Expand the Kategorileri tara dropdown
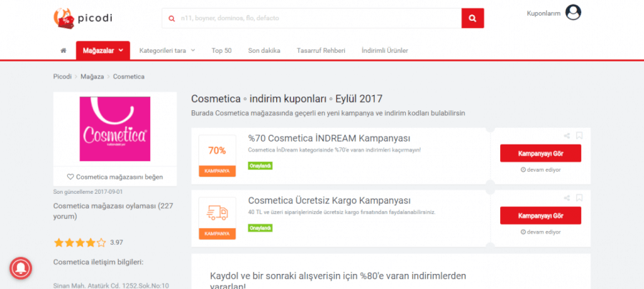 click(167, 51)
